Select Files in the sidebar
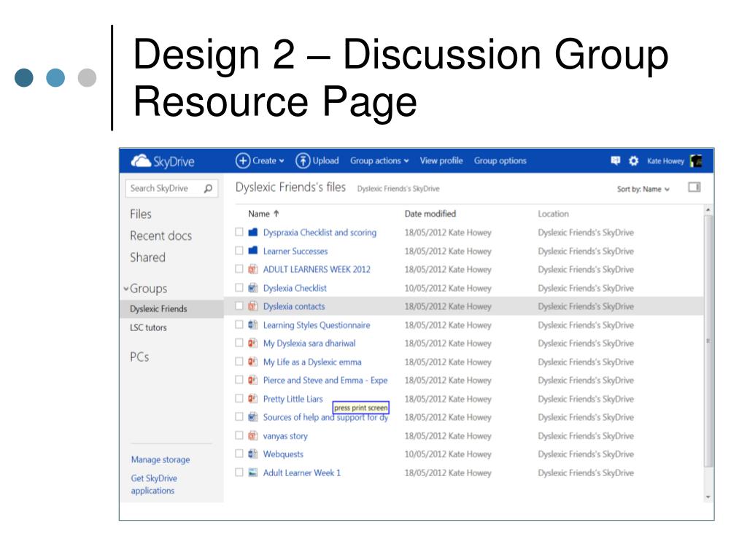 pyautogui.click(x=141, y=214)
